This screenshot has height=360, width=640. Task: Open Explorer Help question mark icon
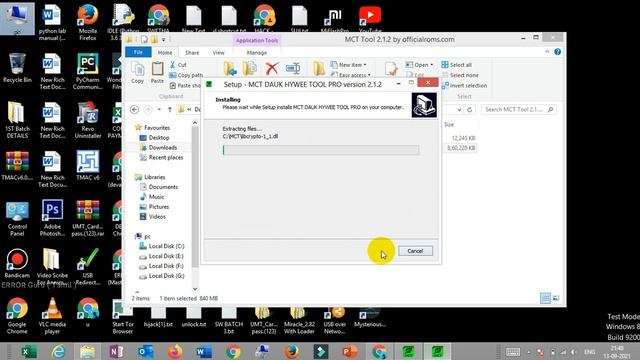click(x=558, y=52)
